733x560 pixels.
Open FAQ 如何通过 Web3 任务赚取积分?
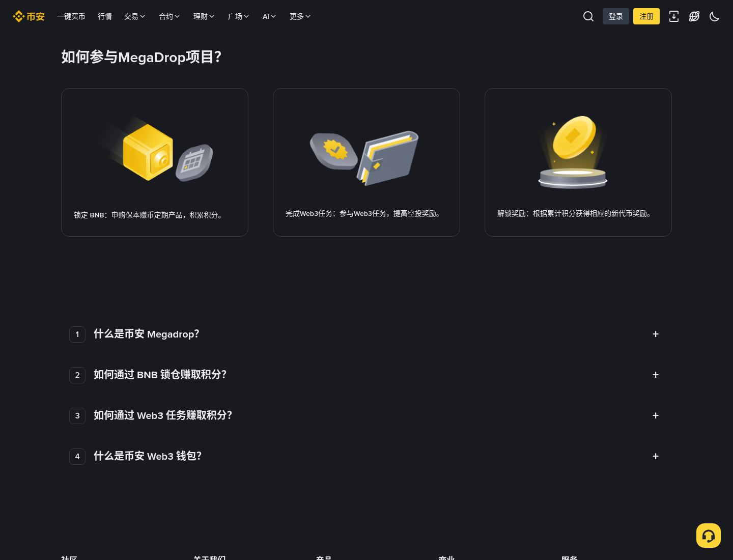(x=163, y=415)
